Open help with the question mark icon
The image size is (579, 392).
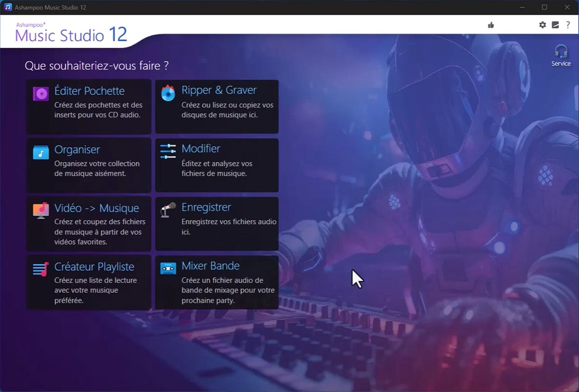tap(568, 25)
